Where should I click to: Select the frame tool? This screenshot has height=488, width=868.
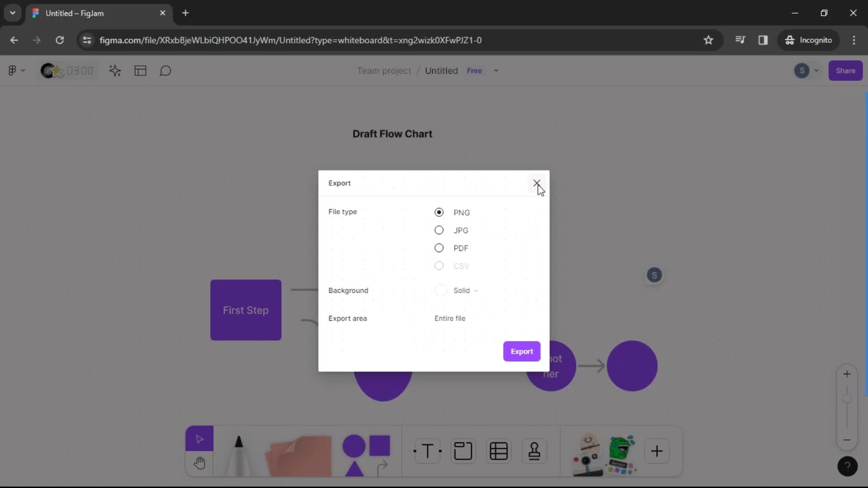[x=464, y=451]
